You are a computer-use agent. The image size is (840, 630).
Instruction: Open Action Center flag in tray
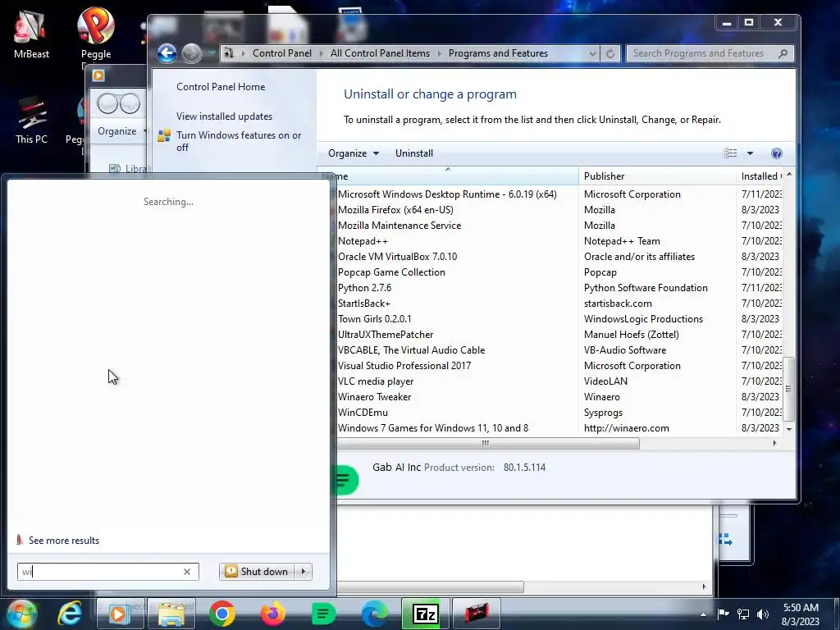(x=723, y=614)
